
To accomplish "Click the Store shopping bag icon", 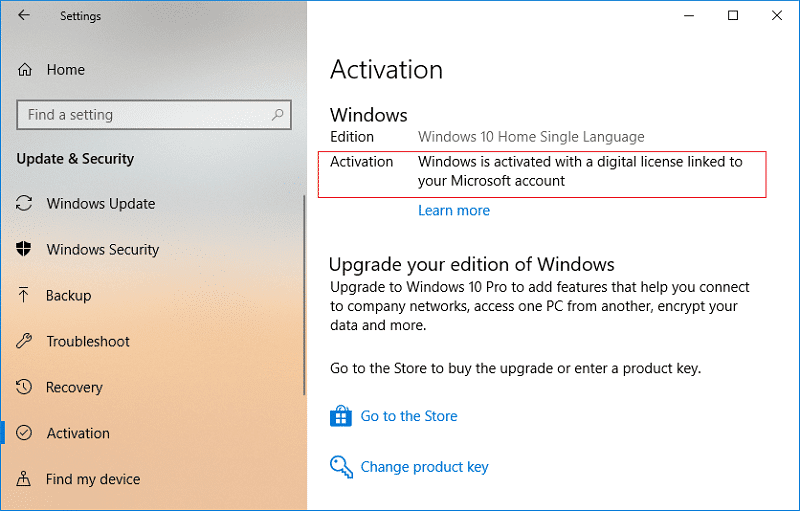I will [341, 416].
